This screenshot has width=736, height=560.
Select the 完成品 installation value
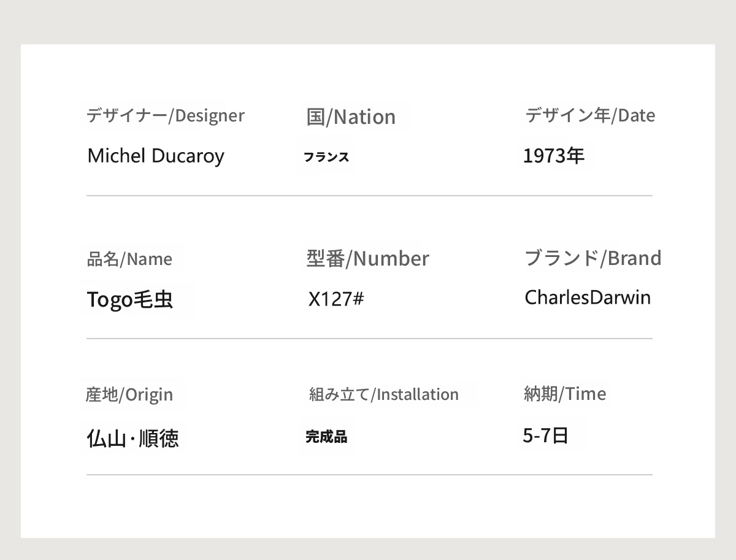click(x=326, y=437)
